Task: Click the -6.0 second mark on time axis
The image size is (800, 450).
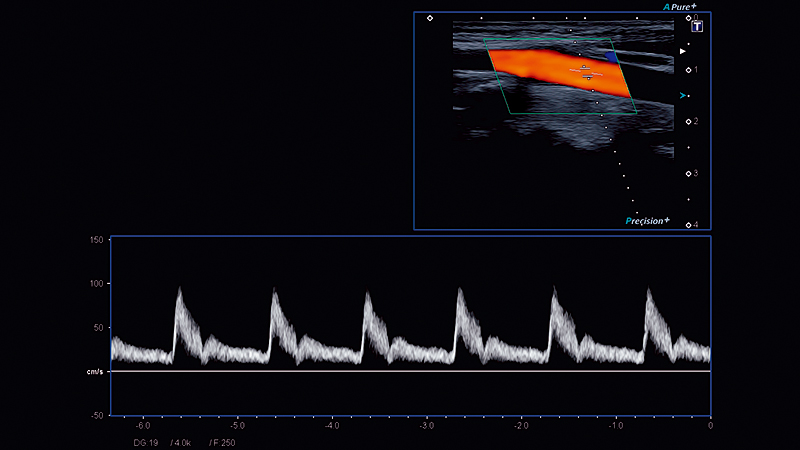Action: point(142,426)
